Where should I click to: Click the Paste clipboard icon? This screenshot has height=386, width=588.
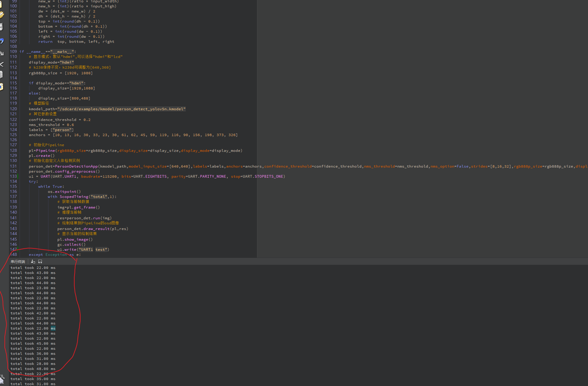pyautogui.click(x=1, y=87)
